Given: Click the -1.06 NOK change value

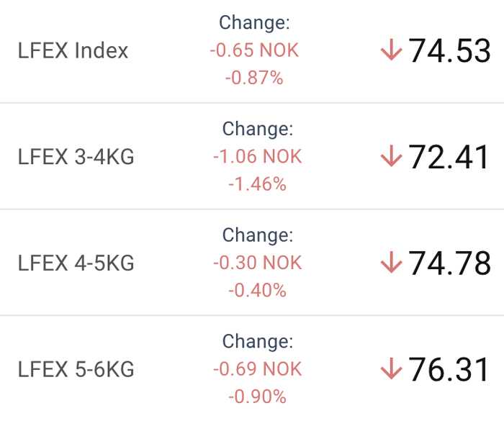Looking at the screenshot, I should click(x=258, y=156).
